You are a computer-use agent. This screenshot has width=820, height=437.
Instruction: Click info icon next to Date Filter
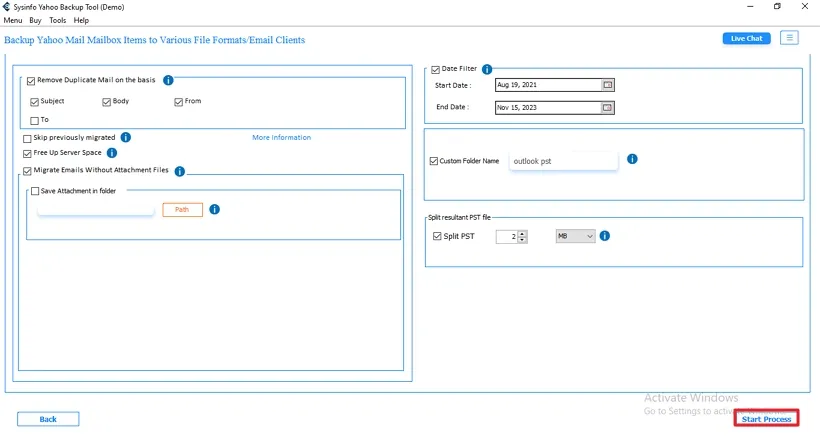point(487,69)
